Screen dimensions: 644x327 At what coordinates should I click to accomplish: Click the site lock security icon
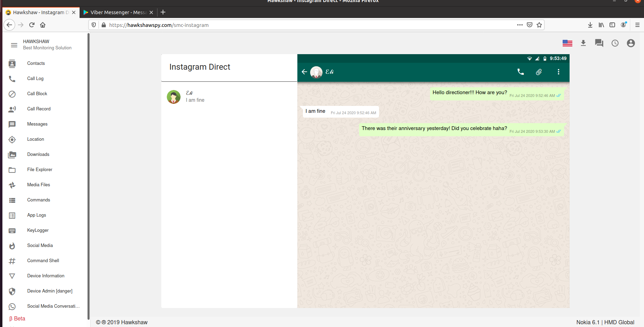pos(104,25)
